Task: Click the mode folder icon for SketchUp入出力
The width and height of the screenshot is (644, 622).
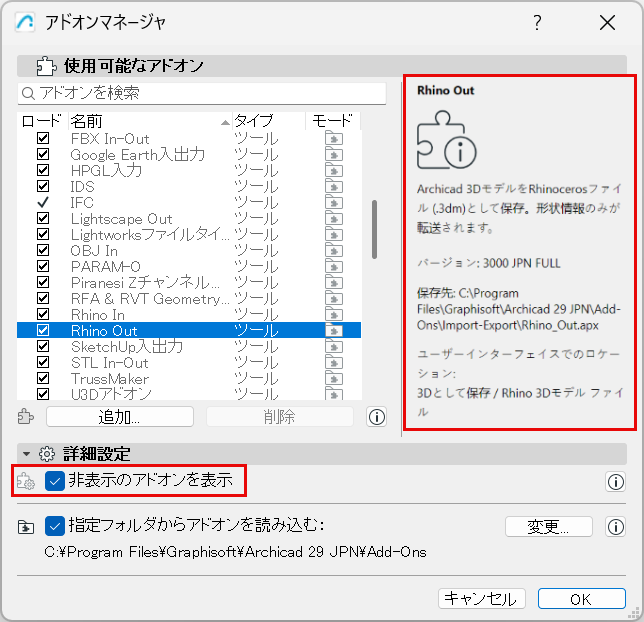Action: coord(334,347)
